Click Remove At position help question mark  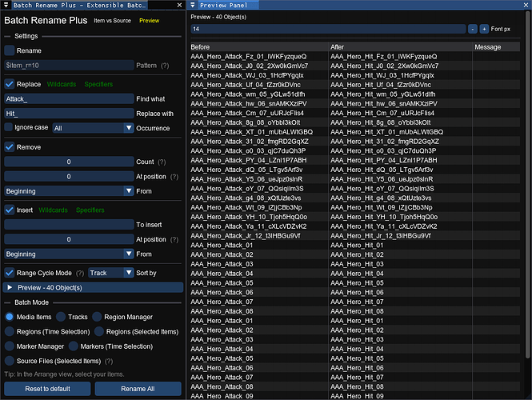coord(174,177)
